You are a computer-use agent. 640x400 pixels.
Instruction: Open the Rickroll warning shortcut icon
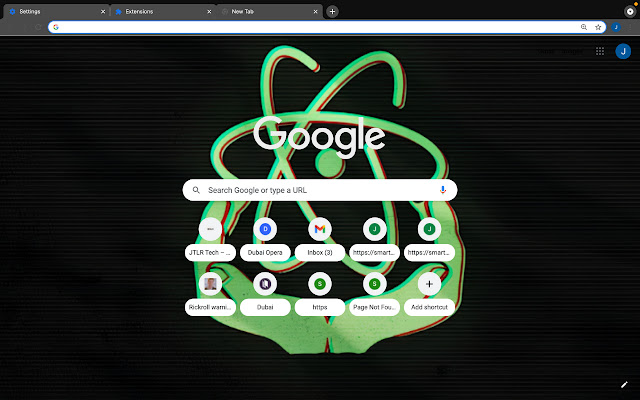point(210,284)
